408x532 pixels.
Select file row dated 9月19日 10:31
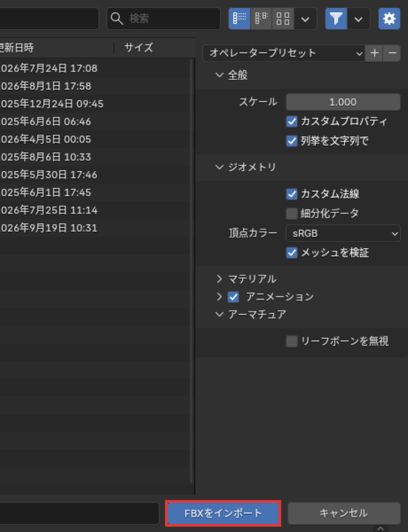(95, 228)
